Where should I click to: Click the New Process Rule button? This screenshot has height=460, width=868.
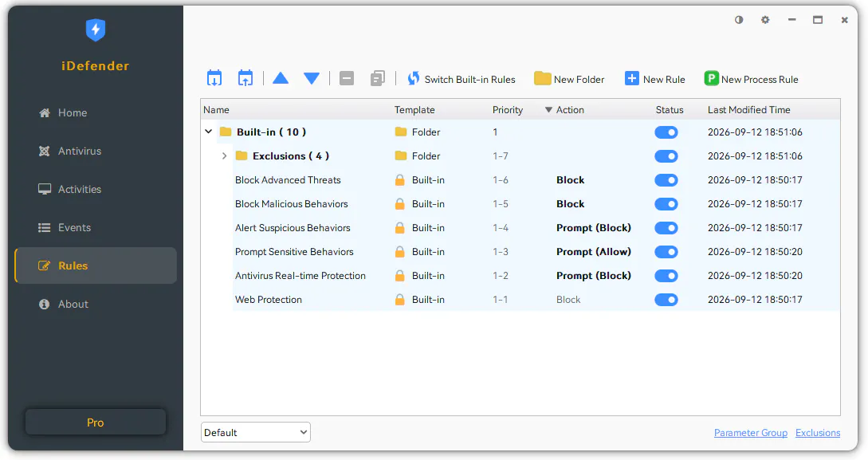coord(751,79)
